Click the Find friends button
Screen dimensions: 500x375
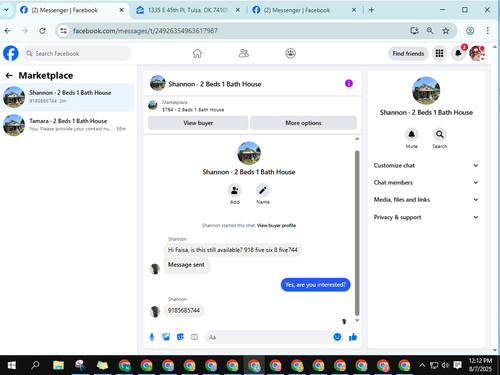(x=408, y=53)
